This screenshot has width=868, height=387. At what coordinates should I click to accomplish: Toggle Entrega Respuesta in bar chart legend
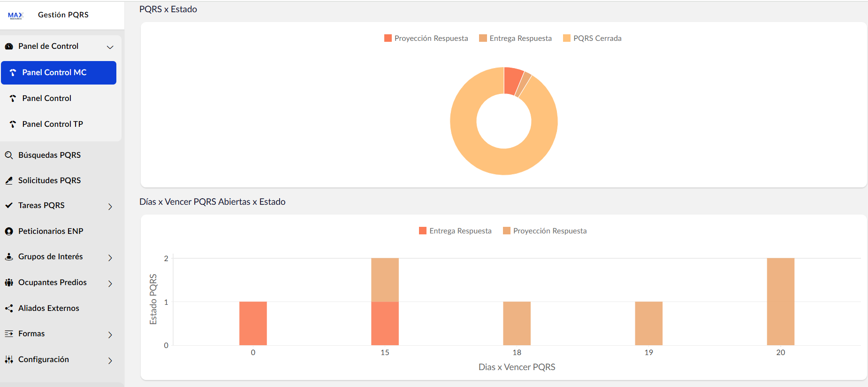[455, 231]
